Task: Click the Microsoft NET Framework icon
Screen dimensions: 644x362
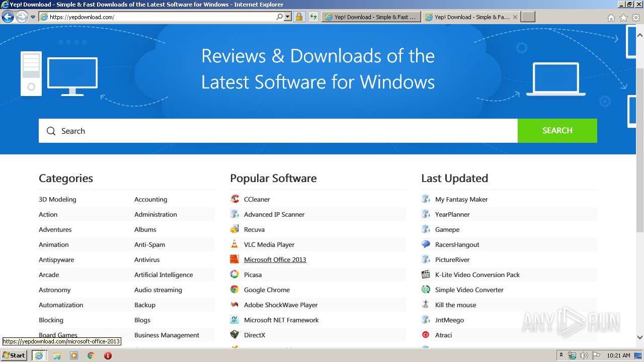Action: (234, 320)
